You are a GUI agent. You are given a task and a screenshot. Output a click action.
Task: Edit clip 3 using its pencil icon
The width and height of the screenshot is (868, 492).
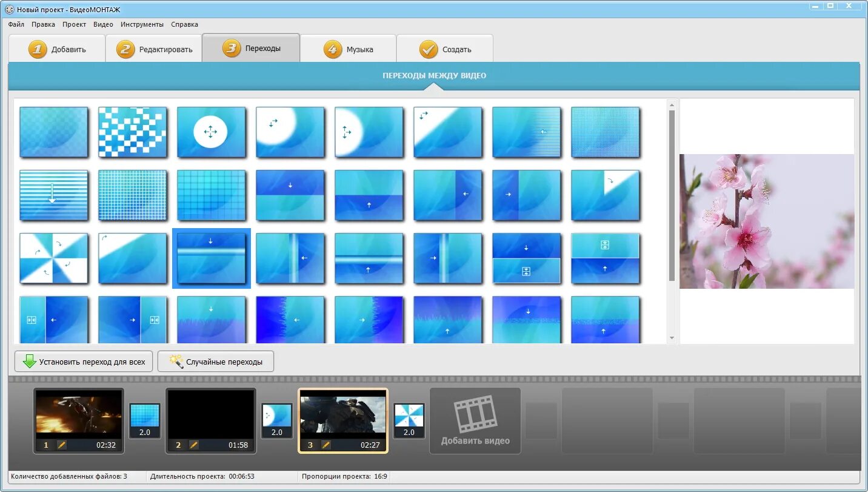(326, 445)
